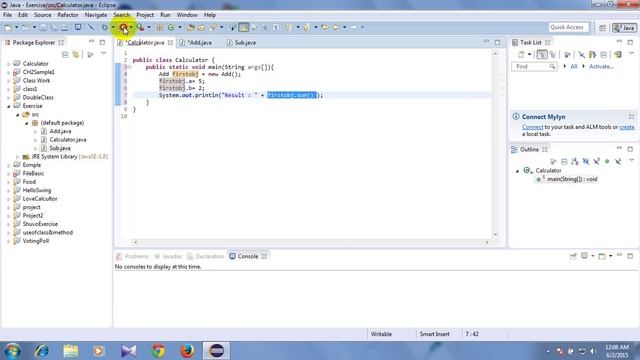Toggle Hide Static Members in Outline
The height and width of the screenshot is (360, 640).
[x=596, y=162]
